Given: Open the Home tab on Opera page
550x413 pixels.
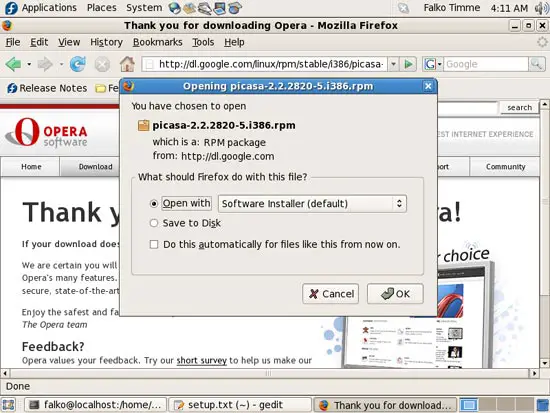Looking at the screenshot, I should pos(31,167).
